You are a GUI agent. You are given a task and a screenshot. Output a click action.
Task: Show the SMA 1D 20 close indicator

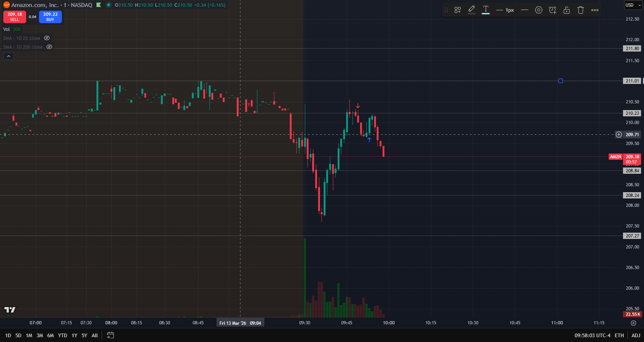click(47, 38)
